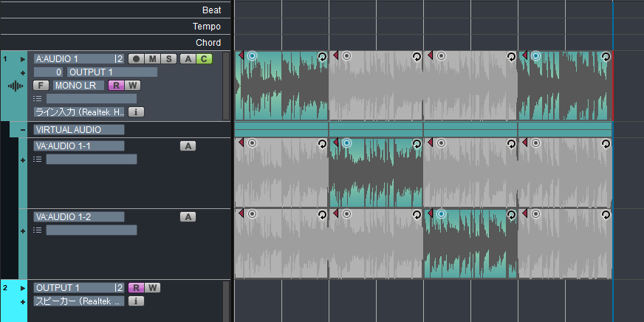The height and width of the screenshot is (322, 644).
Task: Expand the A:AUDIO 1 track triangle
Action: (23, 59)
